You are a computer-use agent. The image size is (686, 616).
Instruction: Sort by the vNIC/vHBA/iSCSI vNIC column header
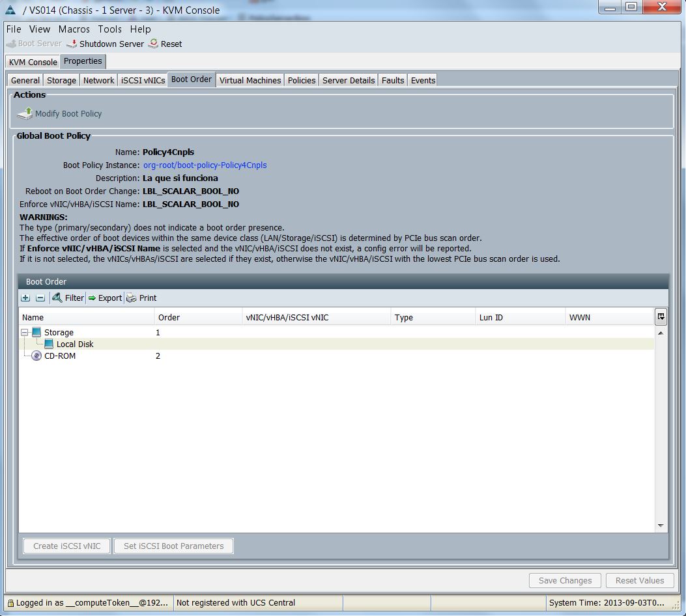point(317,317)
